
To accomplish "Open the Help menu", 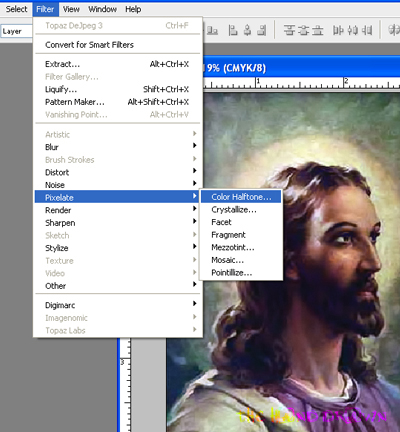I will pyautogui.click(x=133, y=9).
